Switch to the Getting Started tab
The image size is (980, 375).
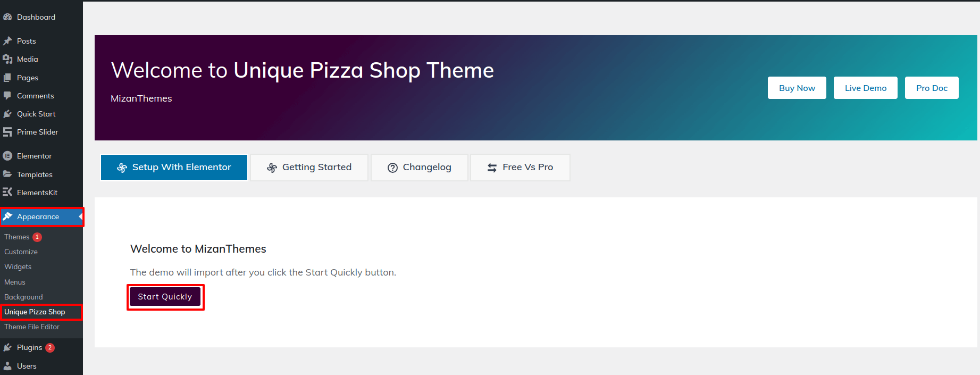pos(309,168)
